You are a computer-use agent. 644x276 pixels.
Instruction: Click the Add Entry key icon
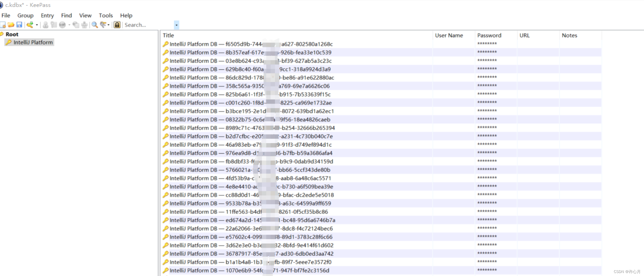(x=30, y=25)
